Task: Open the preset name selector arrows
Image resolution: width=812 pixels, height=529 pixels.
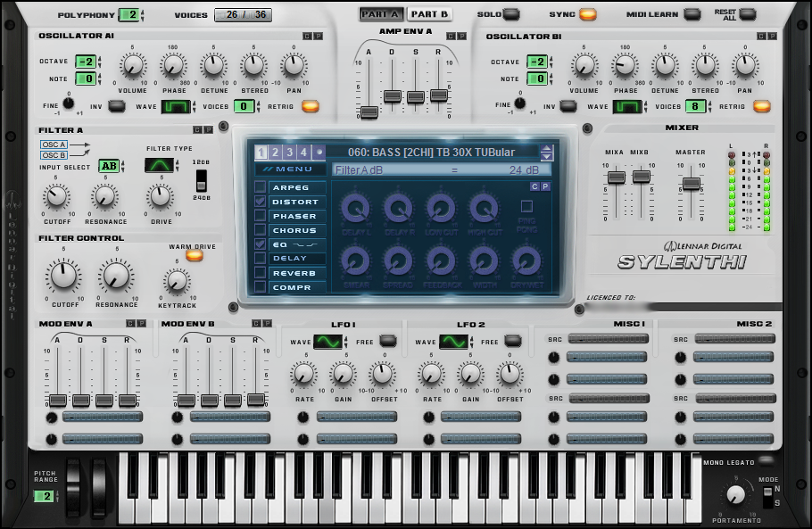Action: coord(546,153)
